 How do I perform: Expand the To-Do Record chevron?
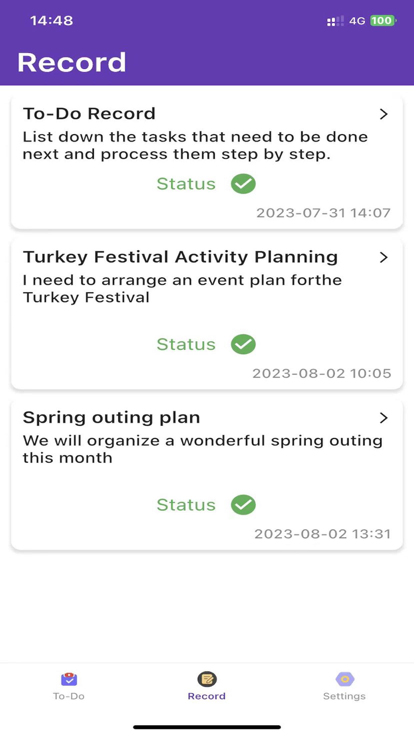coord(384,114)
